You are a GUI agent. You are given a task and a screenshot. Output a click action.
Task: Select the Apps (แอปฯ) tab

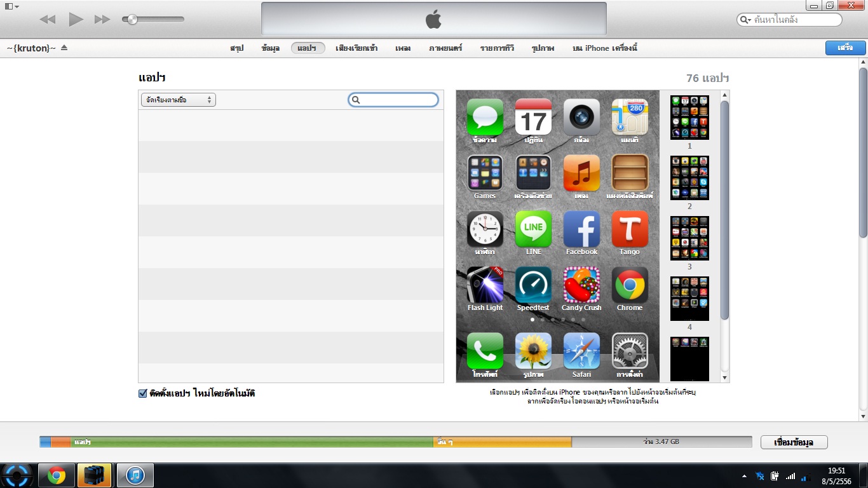308,48
